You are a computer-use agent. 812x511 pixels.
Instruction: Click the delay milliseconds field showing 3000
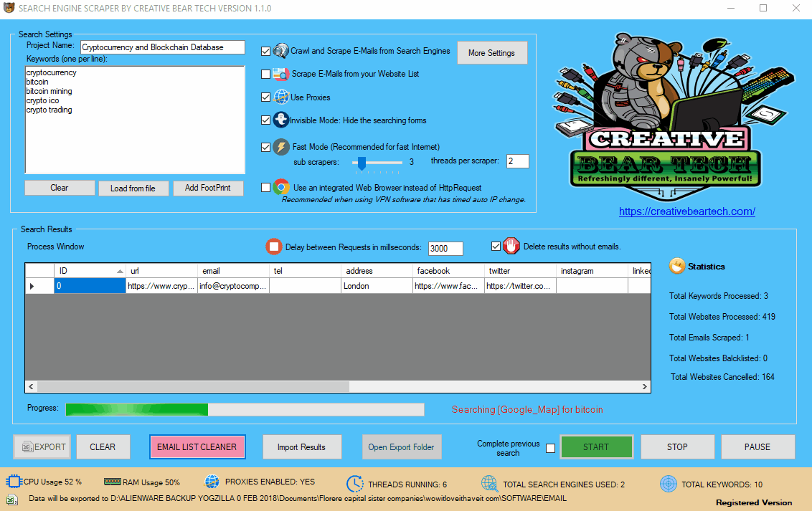point(446,248)
